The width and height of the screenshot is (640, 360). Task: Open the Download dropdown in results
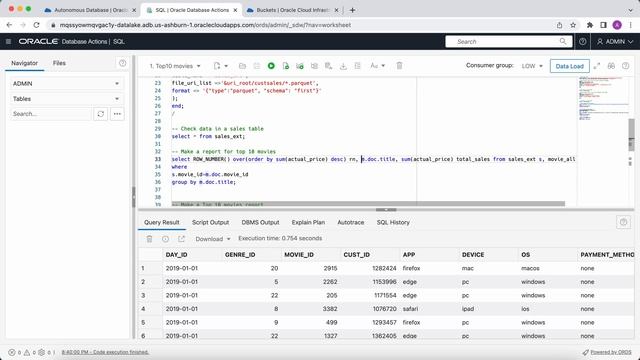coord(213,239)
